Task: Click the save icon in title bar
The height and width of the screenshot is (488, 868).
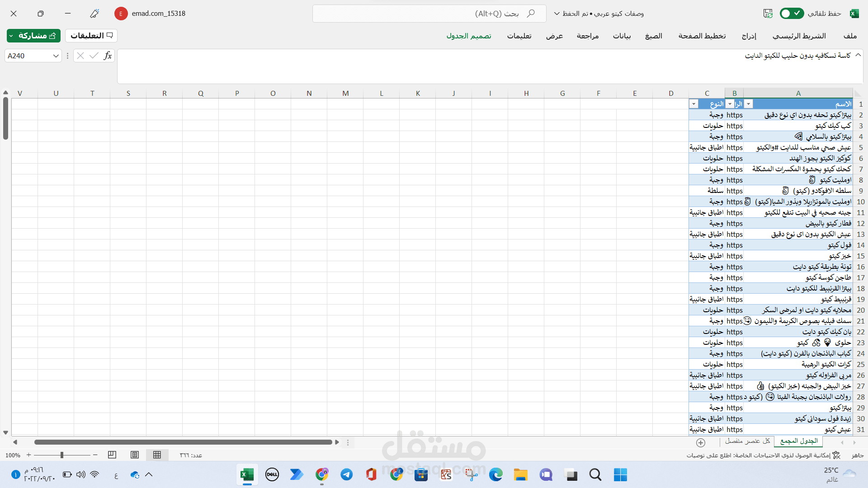Action: (x=768, y=14)
